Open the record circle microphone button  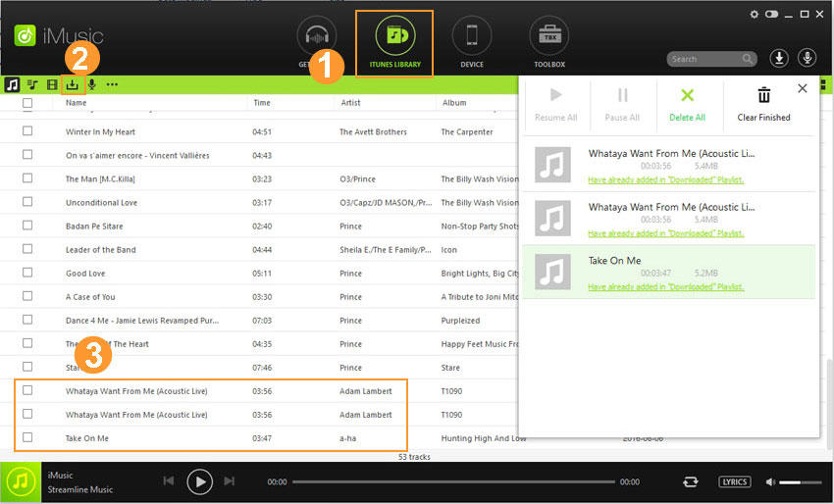click(807, 58)
